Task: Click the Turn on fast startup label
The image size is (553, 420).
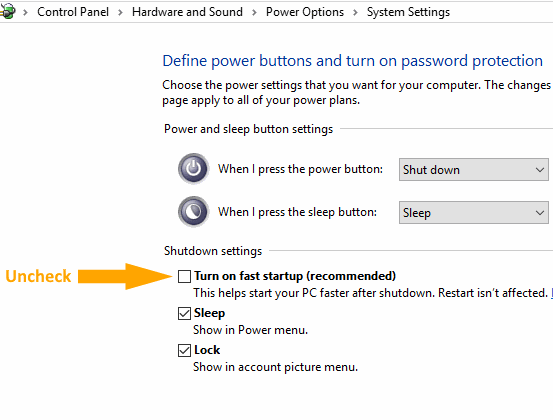Action: tap(295, 276)
